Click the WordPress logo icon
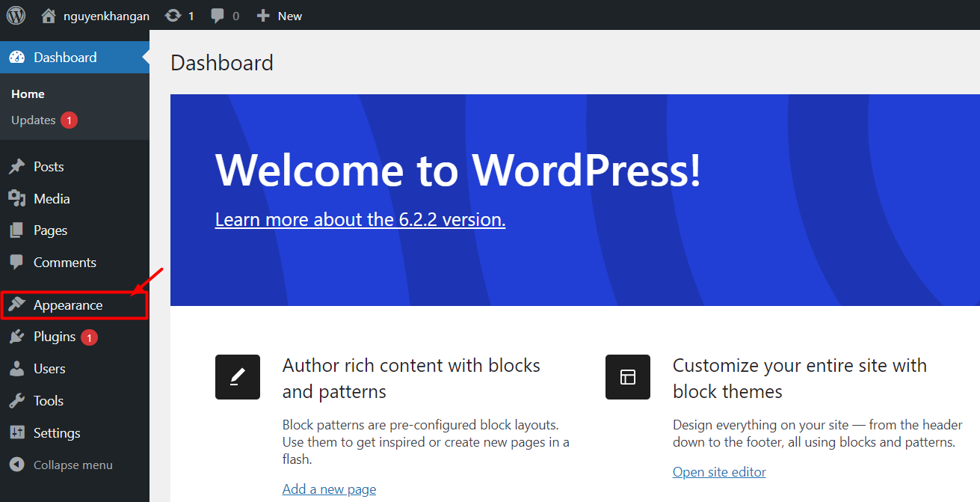 [x=16, y=15]
